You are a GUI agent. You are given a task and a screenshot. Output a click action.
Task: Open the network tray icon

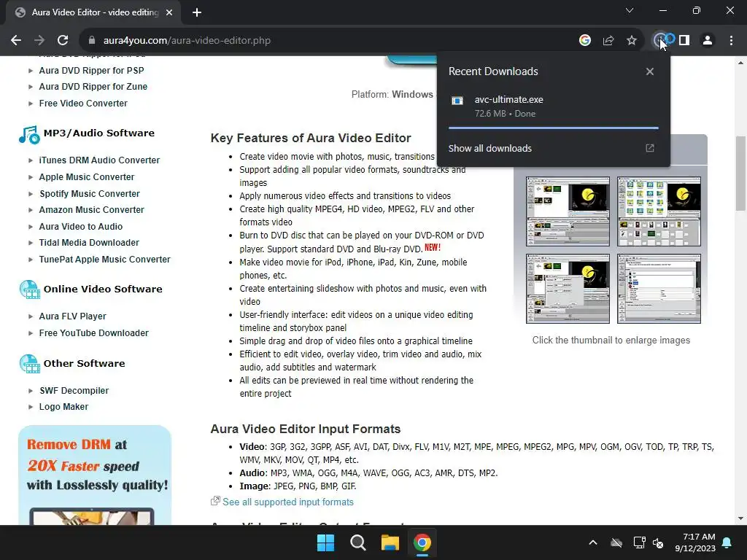click(x=639, y=542)
